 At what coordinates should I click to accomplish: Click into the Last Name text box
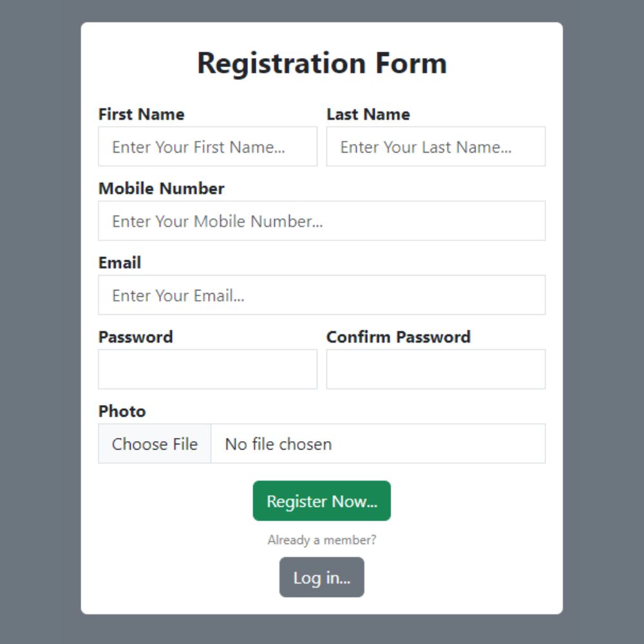coord(436,147)
